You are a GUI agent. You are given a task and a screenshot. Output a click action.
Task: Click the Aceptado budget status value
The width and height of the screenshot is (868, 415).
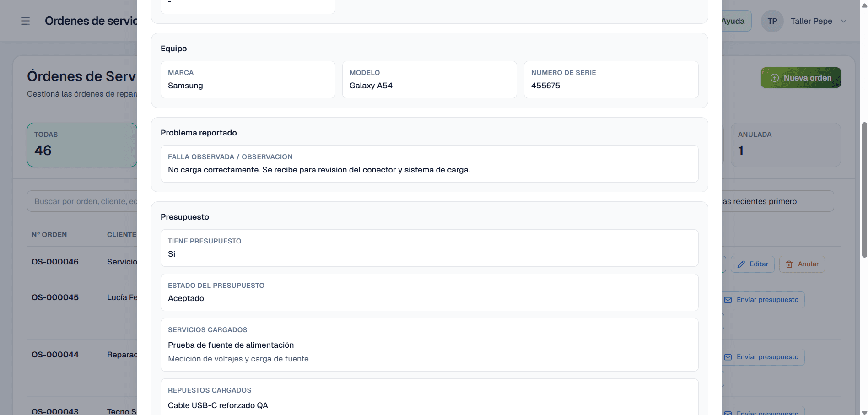pyautogui.click(x=186, y=298)
